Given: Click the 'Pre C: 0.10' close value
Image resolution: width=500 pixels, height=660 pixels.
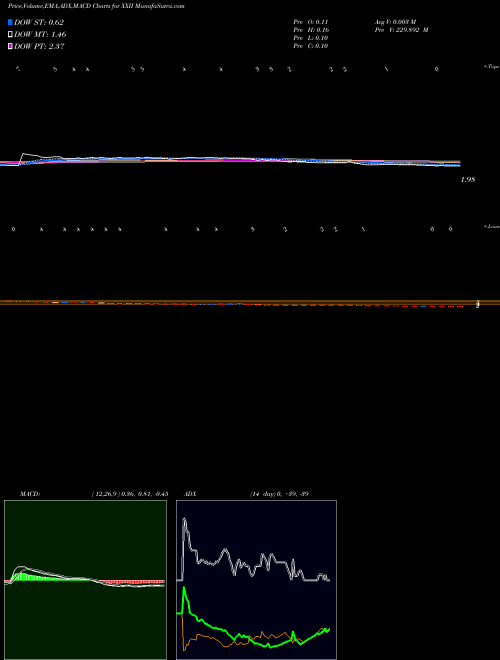Looking at the screenshot, I should pyautogui.click(x=311, y=46).
